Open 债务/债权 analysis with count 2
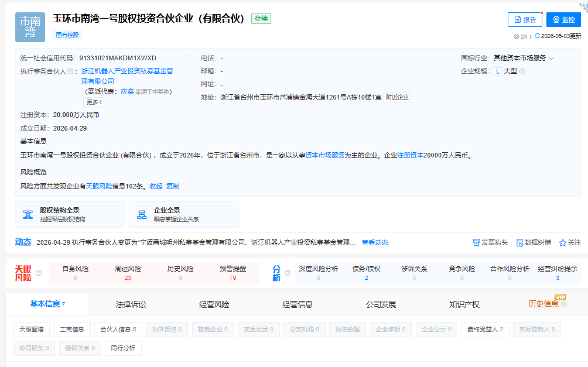Screen dimensions: 588x367 [x=367, y=273]
